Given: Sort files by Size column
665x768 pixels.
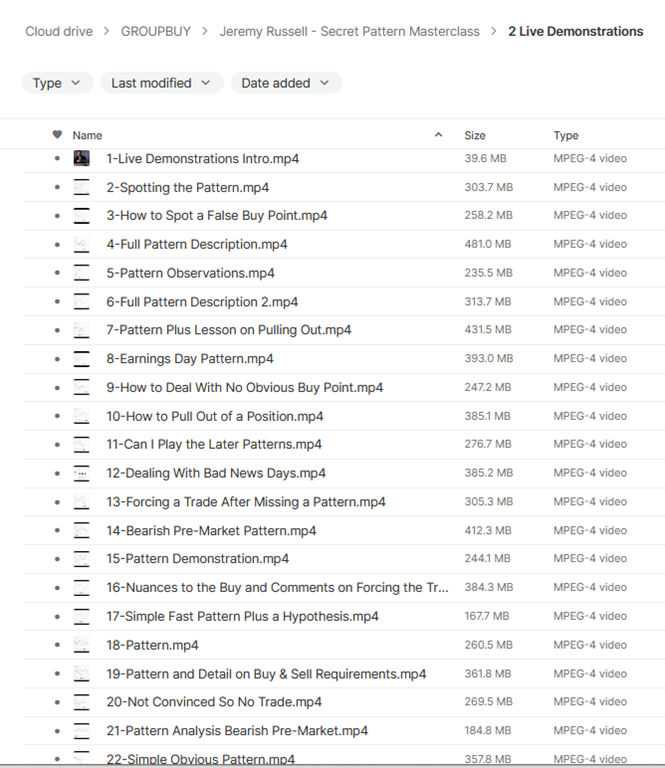Looking at the screenshot, I should 475,135.
